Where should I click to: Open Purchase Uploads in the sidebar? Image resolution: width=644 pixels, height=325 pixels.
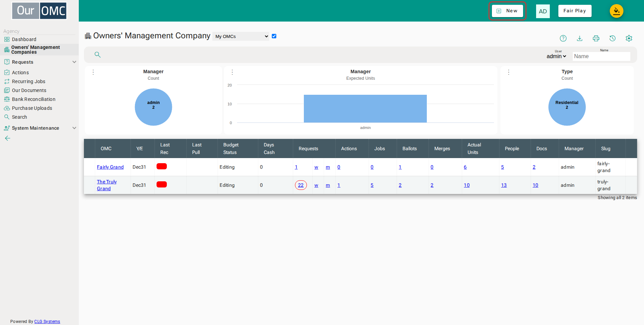pyautogui.click(x=32, y=108)
